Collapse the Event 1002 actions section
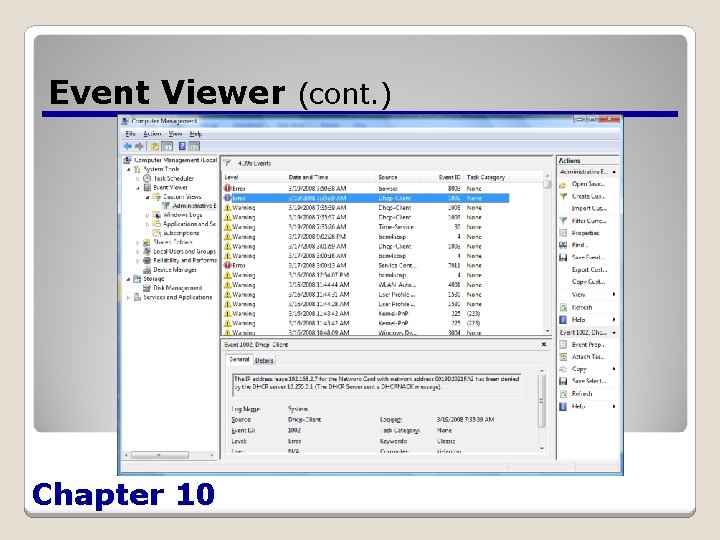 pyautogui.click(x=614, y=332)
